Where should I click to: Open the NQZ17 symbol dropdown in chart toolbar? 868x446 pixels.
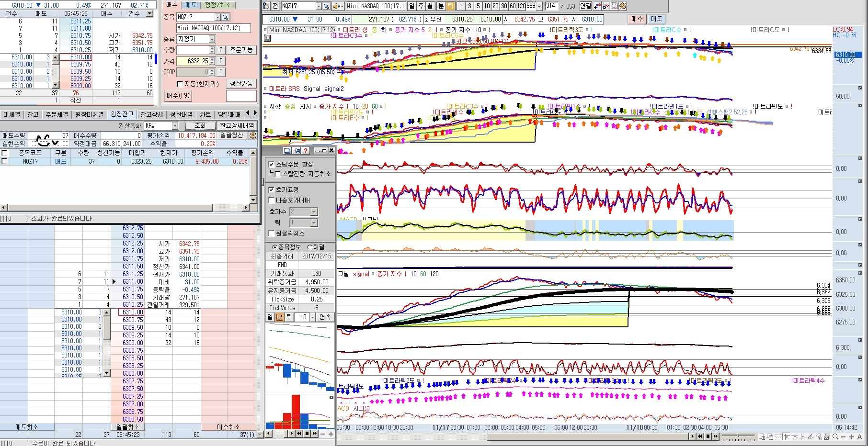tap(319, 6)
